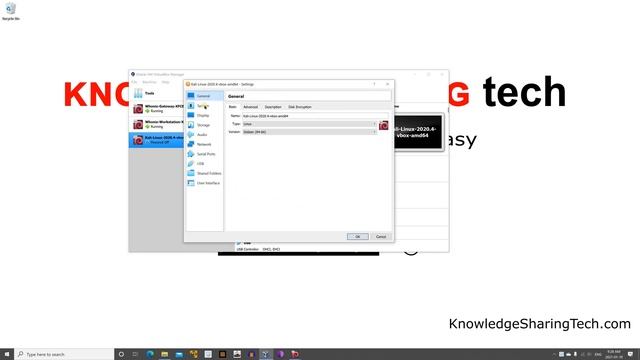The image size is (640, 360).
Task: Select Tools in VirtualBox Manager
Action: [x=157, y=93]
